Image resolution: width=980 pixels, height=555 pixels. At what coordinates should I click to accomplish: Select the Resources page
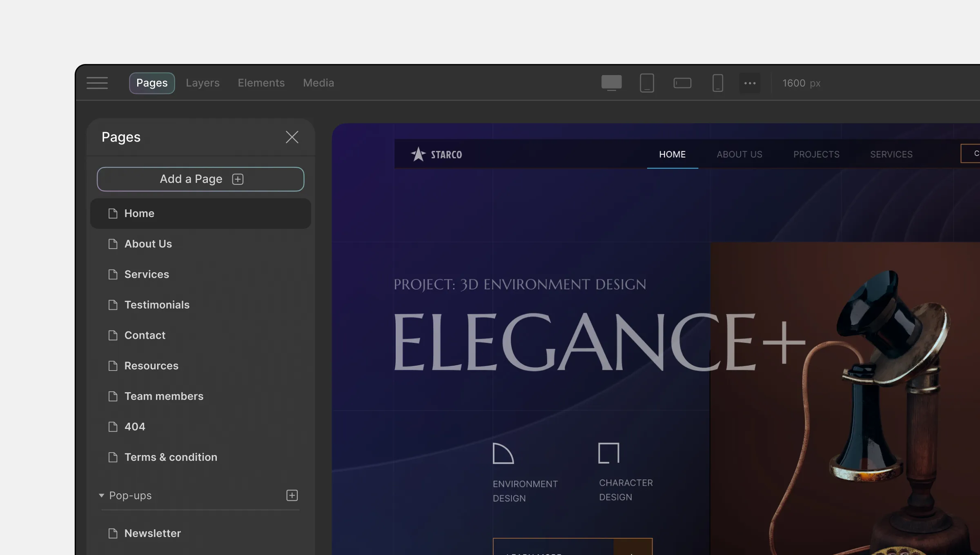[200, 366]
